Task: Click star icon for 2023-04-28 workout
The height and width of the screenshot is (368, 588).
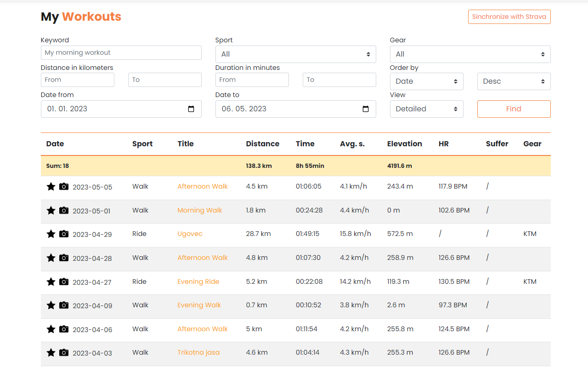Action: click(x=51, y=258)
